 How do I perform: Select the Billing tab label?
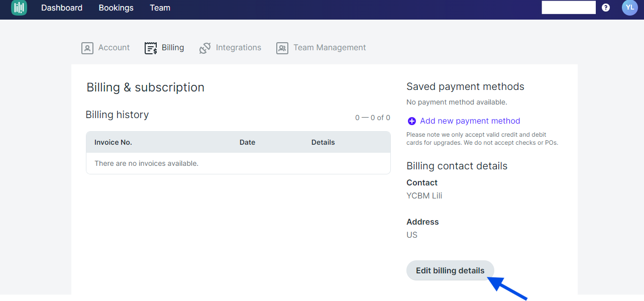pyautogui.click(x=173, y=48)
